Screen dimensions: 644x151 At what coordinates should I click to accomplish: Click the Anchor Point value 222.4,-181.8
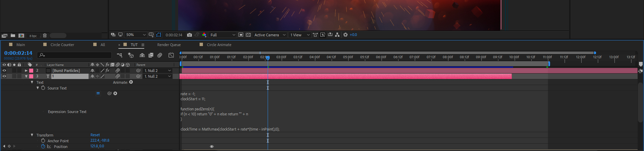point(100,141)
